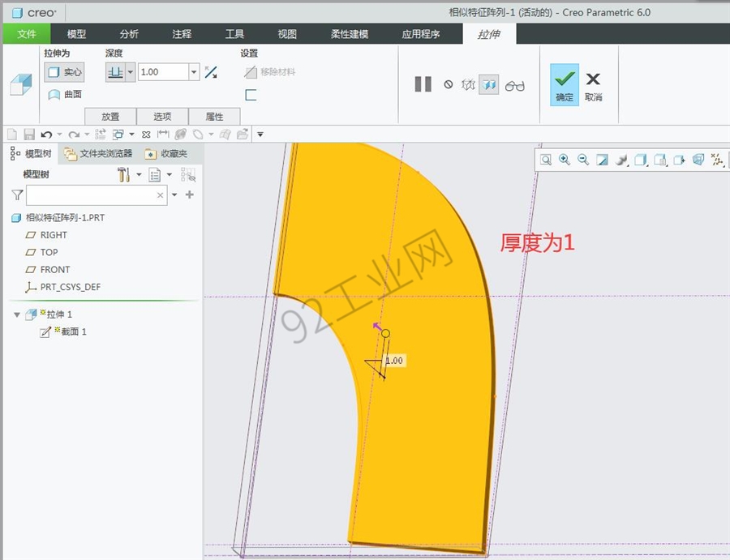Click the model tree filter funnel icon
Viewport: 730px width, 560px height.
point(17,195)
